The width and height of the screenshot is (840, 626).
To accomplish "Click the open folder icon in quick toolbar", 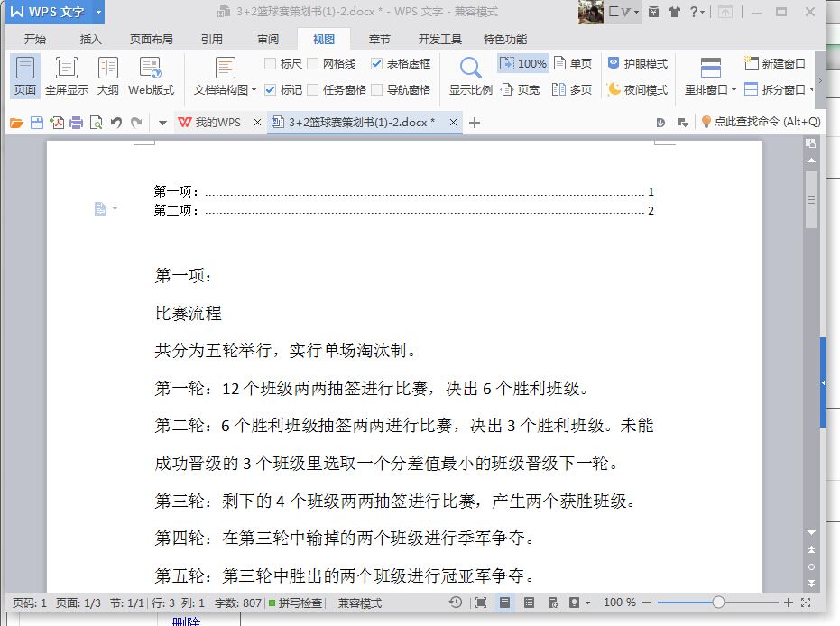I will tap(16, 123).
